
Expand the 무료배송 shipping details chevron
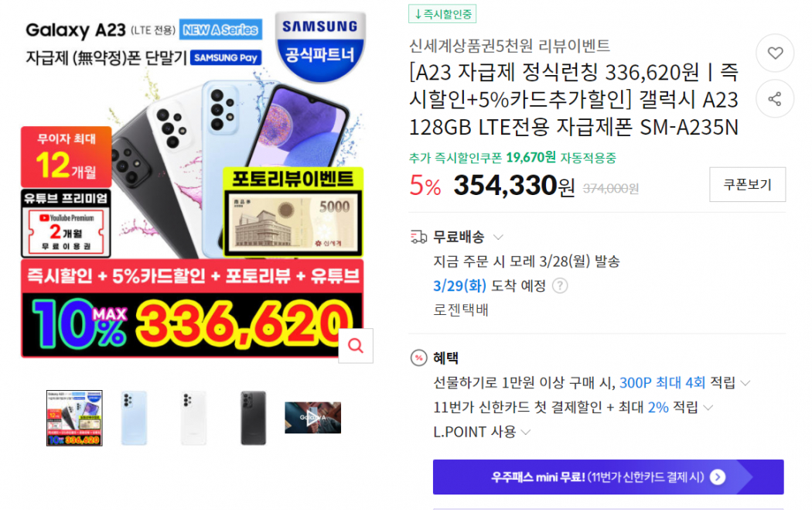click(x=498, y=238)
